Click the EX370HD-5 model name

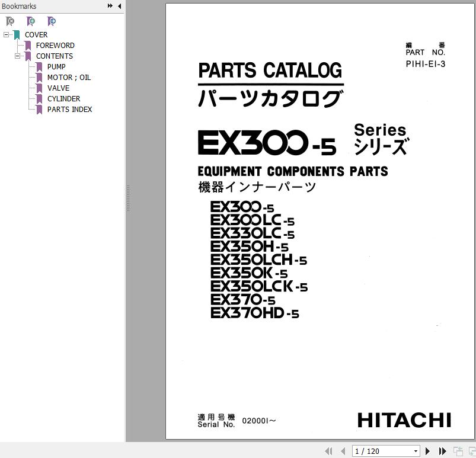pos(255,313)
